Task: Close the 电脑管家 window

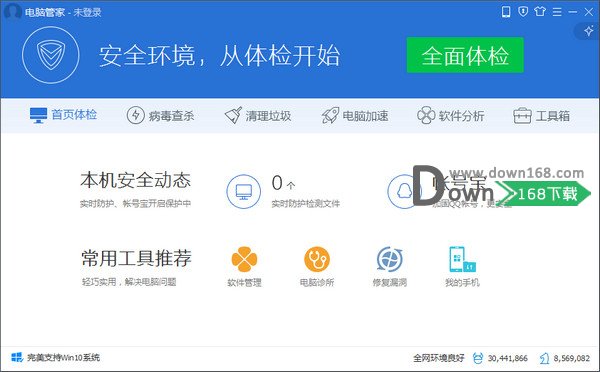Action: (x=589, y=12)
